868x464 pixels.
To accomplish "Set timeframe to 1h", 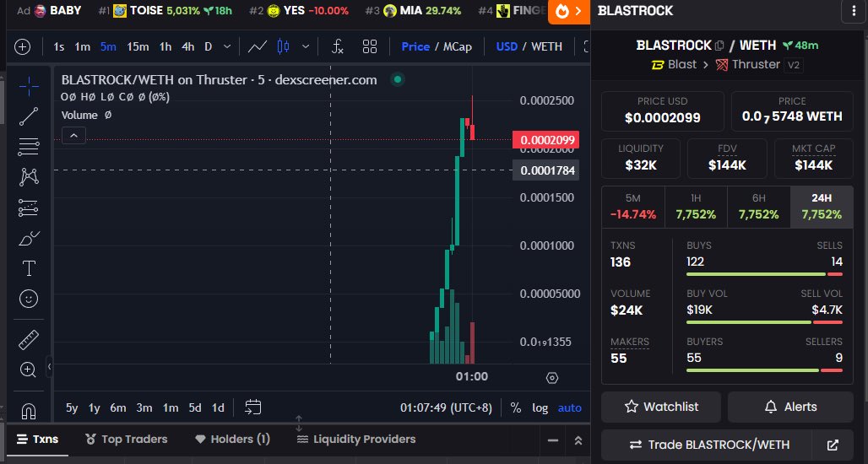I will (165, 47).
